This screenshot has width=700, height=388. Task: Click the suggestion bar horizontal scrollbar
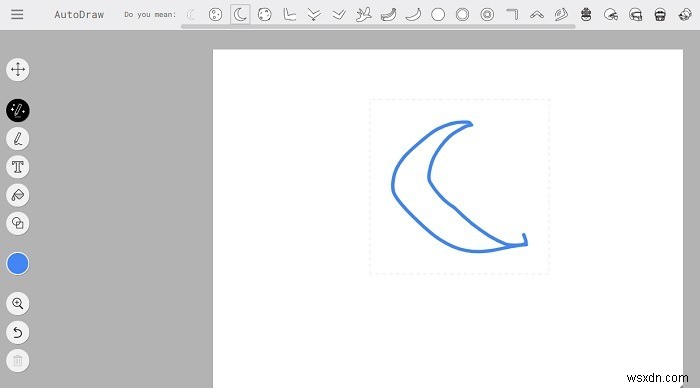tap(378, 27)
